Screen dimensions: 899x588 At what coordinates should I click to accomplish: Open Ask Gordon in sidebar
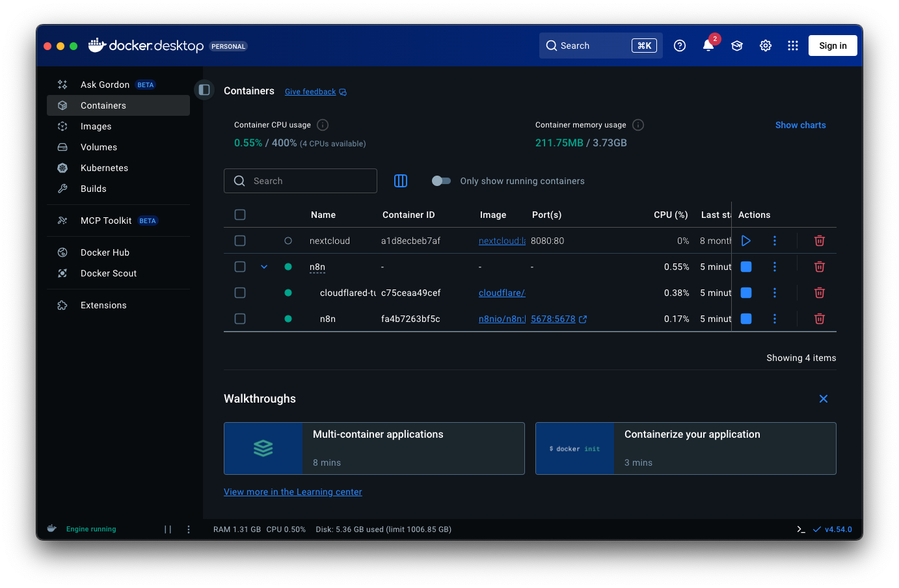click(x=118, y=85)
